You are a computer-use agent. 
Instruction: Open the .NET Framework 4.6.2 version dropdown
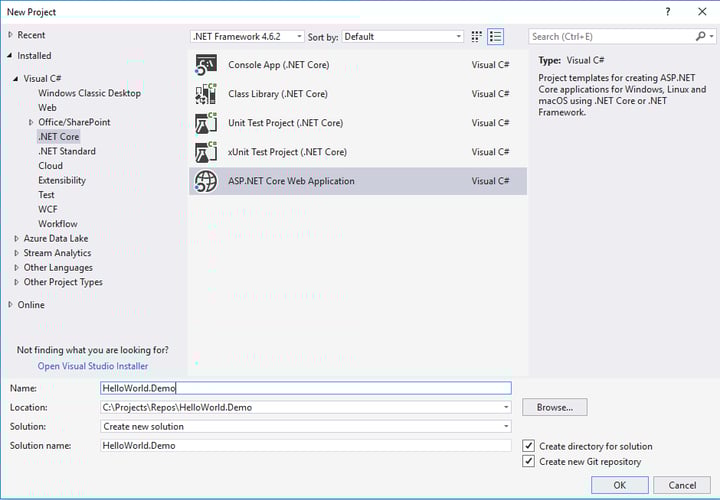pyautogui.click(x=247, y=36)
